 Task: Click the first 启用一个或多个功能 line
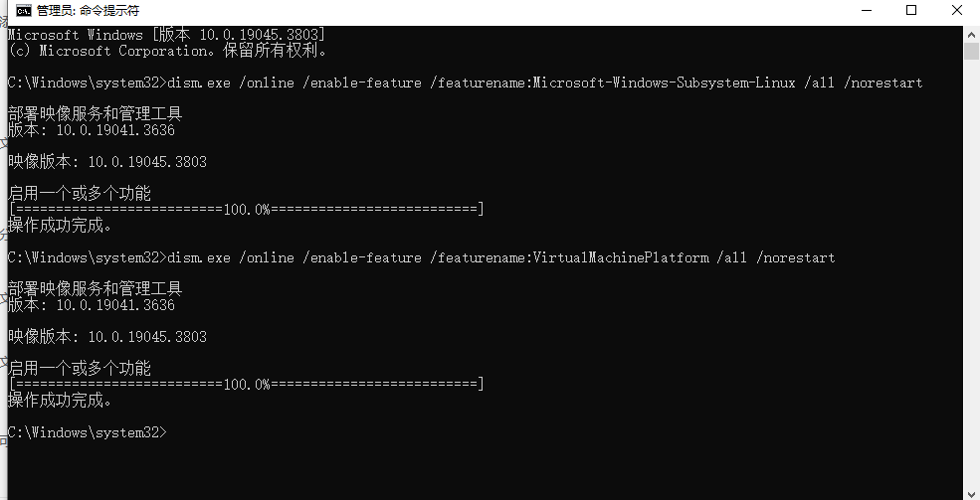pyautogui.click(x=80, y=193)
